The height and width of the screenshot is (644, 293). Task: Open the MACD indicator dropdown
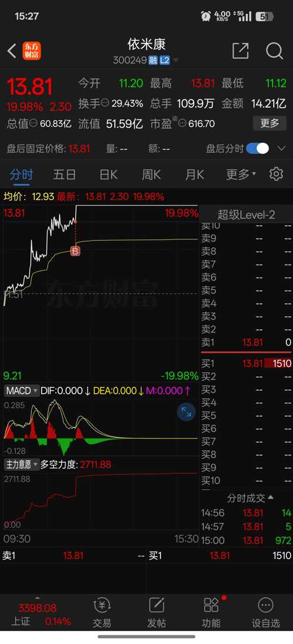tap(22, 390)
